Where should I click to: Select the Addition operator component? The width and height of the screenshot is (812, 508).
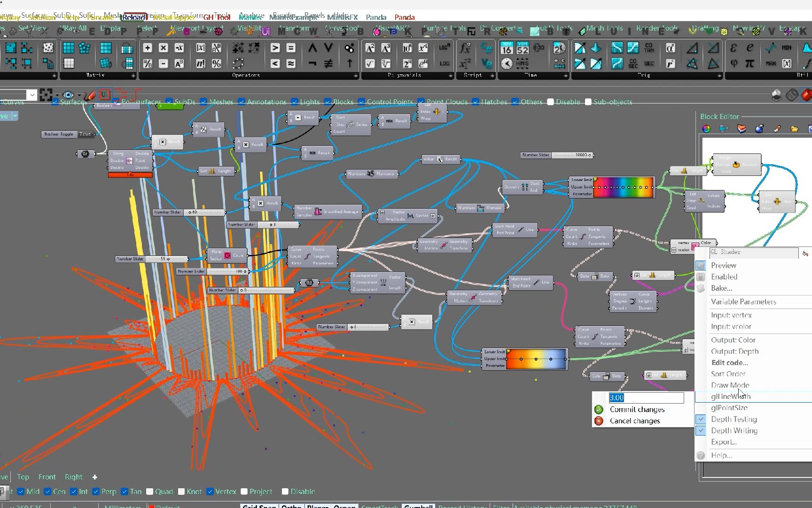[x=148, y=48]
